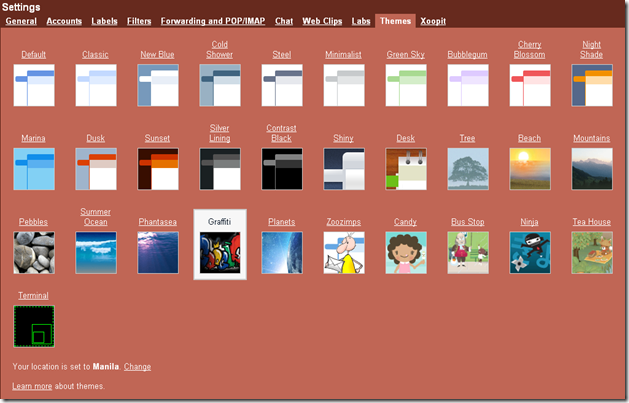
Task: Open the Web Clips tab
Action: point(322,21)
